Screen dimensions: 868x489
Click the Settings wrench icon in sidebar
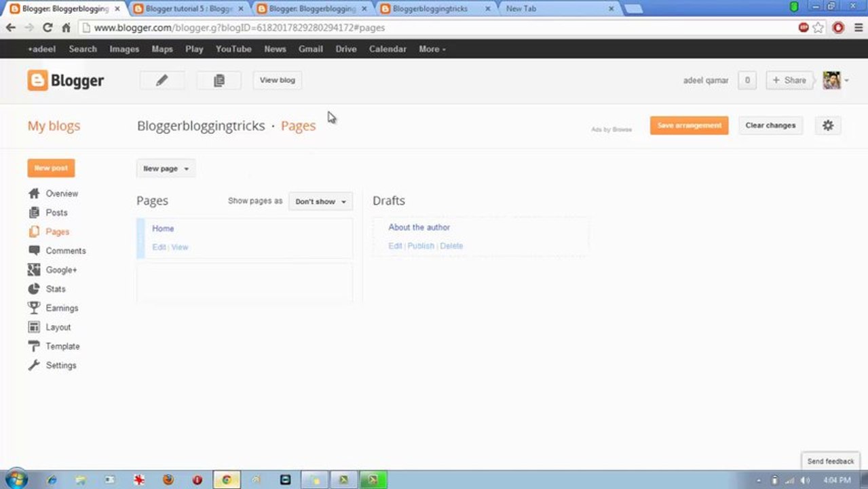tap(34, 365)
